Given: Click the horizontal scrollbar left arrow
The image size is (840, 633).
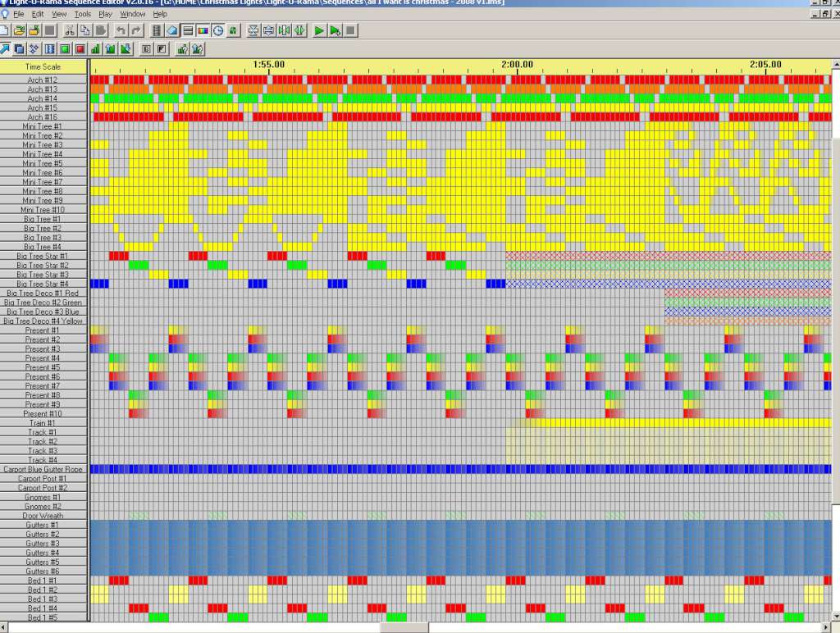Looking at the screenshot, I should (4, 627).
